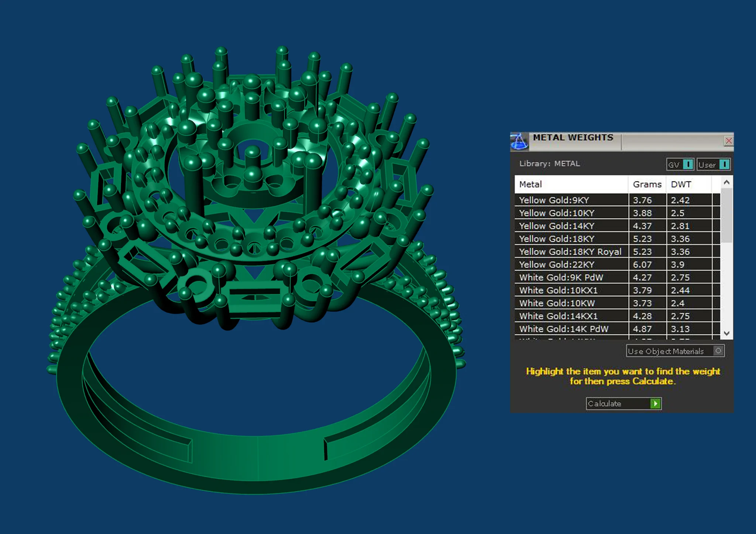Sort by the Grams column header
The width and height of the screenshot is (756, 534).
coord(647,184)
